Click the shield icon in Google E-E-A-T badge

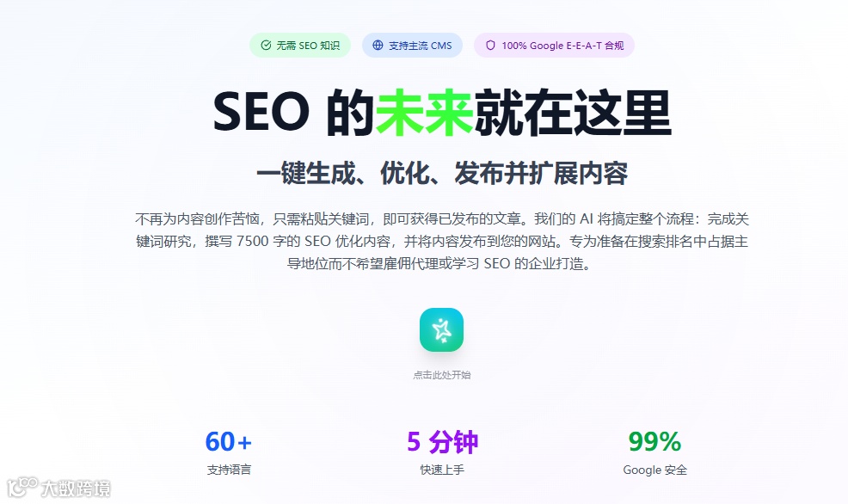tap(490, 46)
